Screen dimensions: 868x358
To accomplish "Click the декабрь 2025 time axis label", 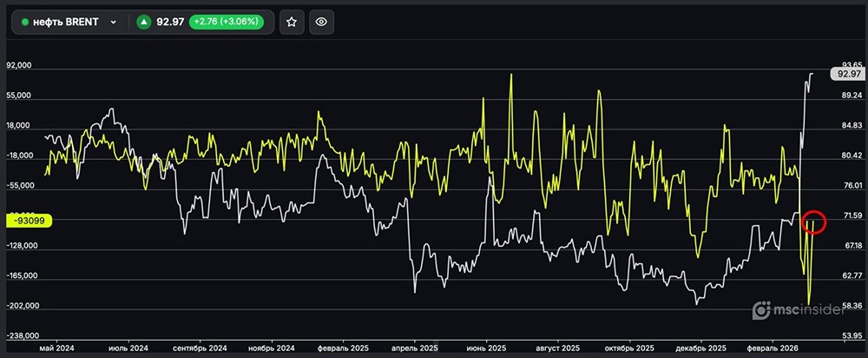I will (701, 348).
